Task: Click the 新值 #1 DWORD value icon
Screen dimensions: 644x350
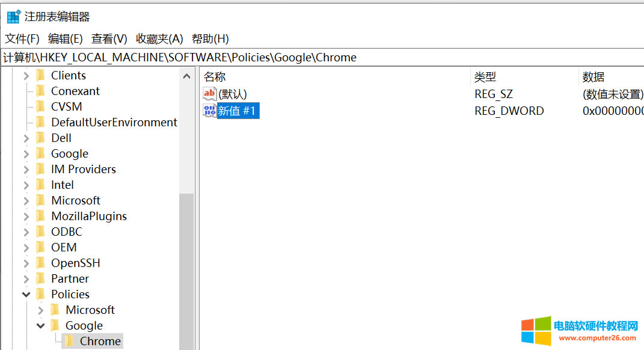Action: click(209, 111)
